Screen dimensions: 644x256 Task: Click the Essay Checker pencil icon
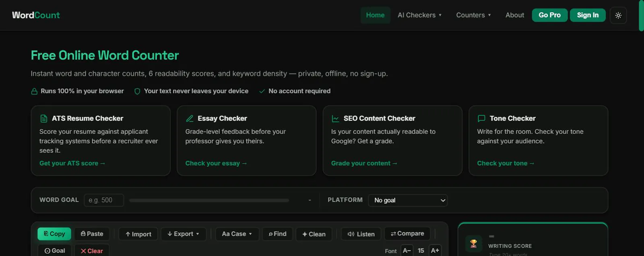[190, 119]
